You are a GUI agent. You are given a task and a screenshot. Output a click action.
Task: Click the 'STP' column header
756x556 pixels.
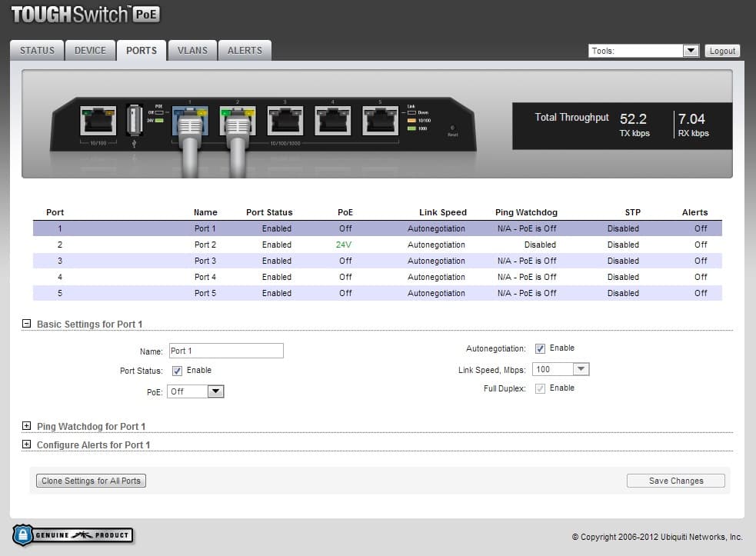click(633, 212)
